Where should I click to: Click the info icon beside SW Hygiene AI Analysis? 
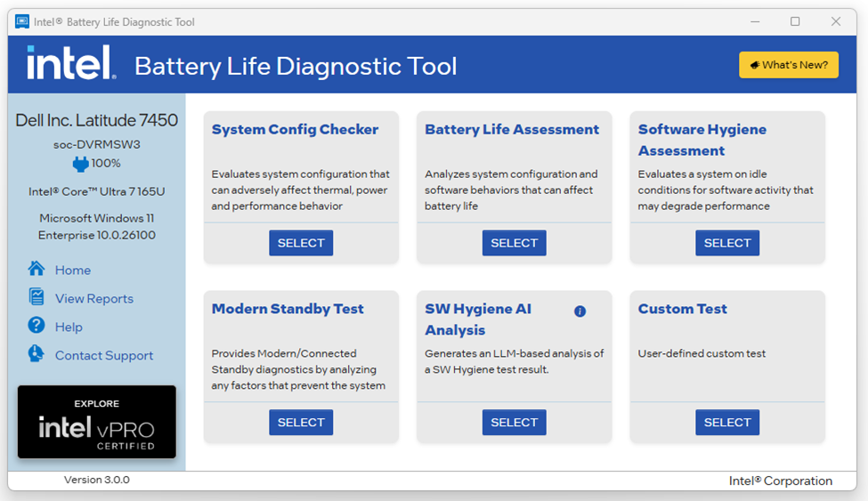580,311
